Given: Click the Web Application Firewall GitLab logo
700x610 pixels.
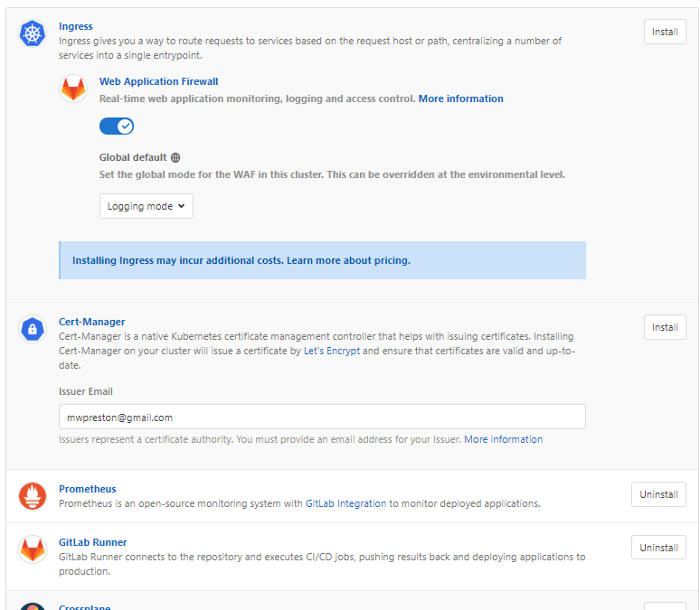Looking at the screenshot, I should tap(73, 89).
